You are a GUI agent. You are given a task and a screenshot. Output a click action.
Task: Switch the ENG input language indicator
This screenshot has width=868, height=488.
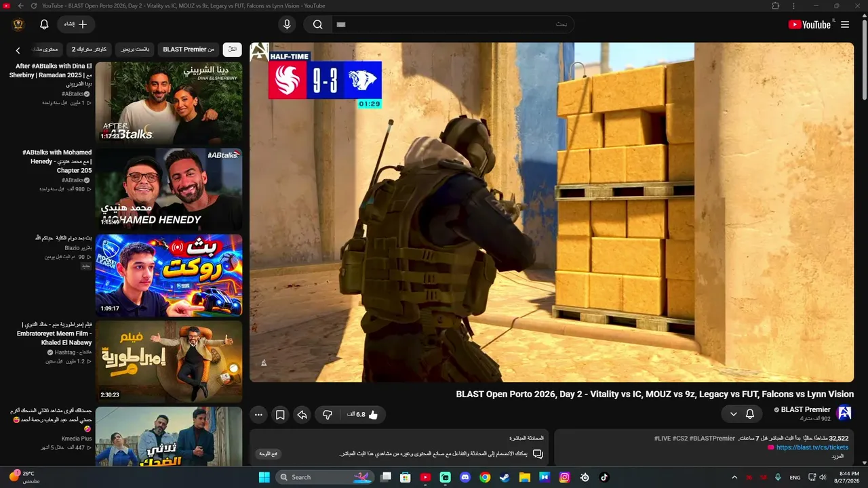point(795,477)
